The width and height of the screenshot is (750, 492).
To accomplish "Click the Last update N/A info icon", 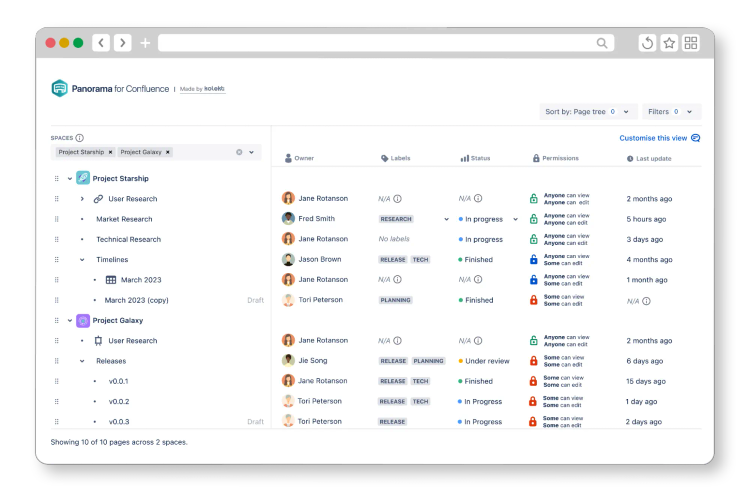I will pyautogui.click(x=646, y=301).
